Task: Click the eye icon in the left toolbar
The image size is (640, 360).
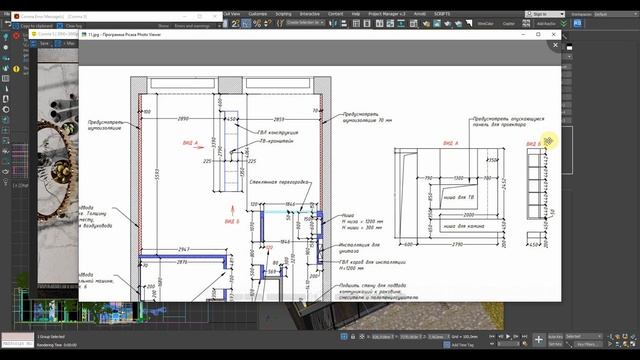Action: click(6, 172)
